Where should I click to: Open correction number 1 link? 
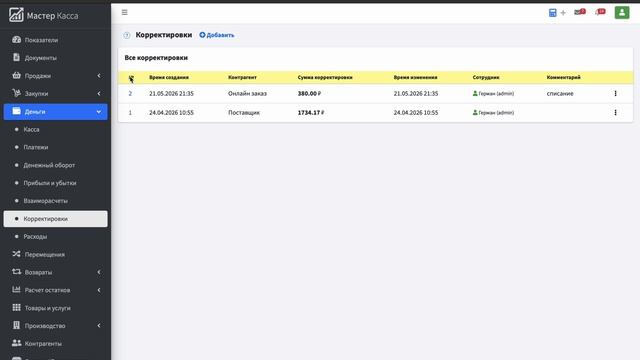[x=130, y=113]
